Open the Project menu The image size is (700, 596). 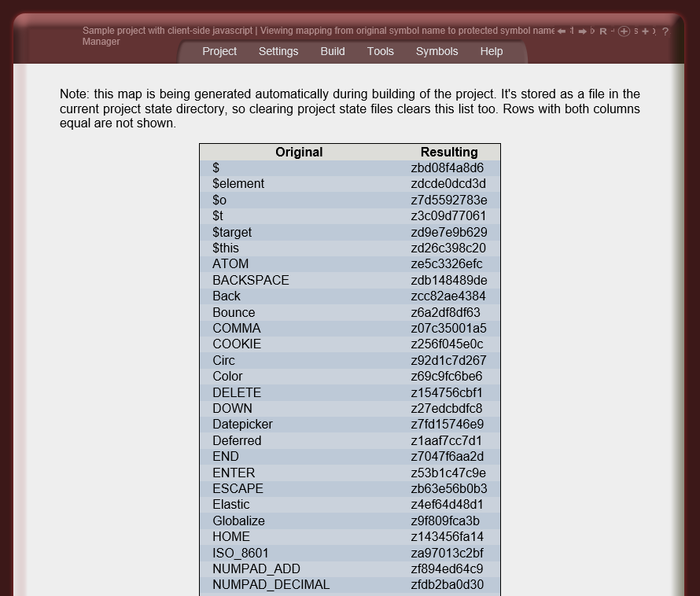(219, 51)
